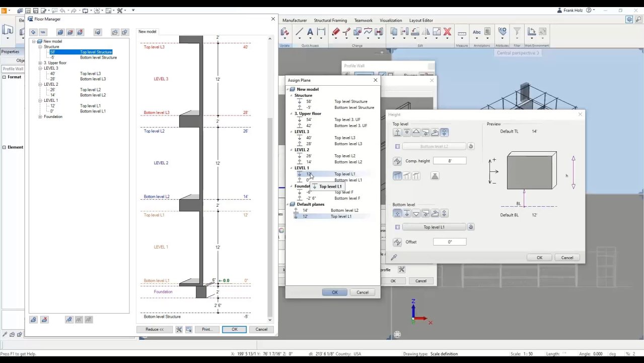Click the Attributes tool icon
Viewport: 644px width, 363px height.
502,32
